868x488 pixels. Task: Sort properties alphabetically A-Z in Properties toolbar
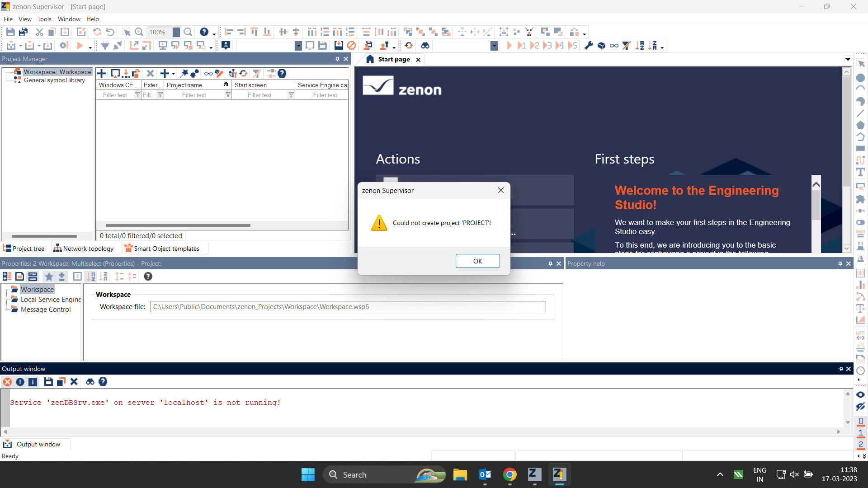click(90, 276)
